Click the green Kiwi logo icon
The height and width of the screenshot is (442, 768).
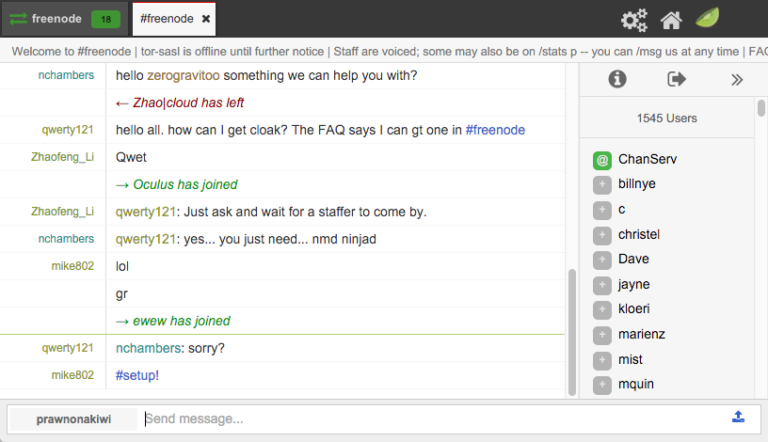pos(707,20)
